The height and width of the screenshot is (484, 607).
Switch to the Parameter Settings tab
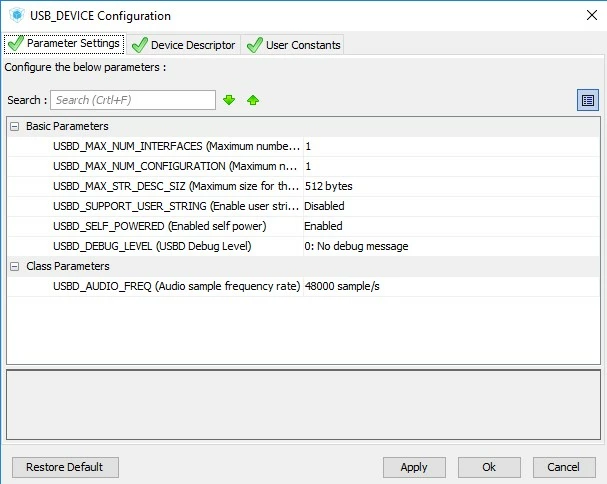coord(64,43)
